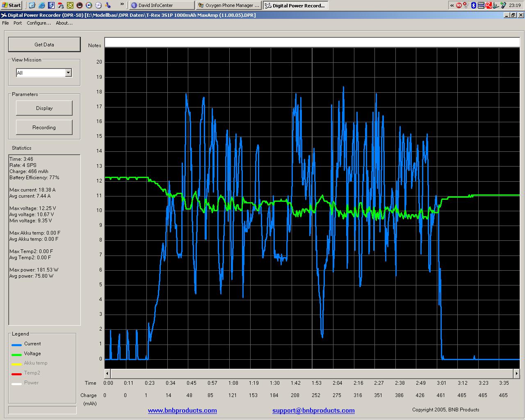The height and width of the screenshot is (420, 525).
Task: Open Display parameters
Action: [44, 108]
